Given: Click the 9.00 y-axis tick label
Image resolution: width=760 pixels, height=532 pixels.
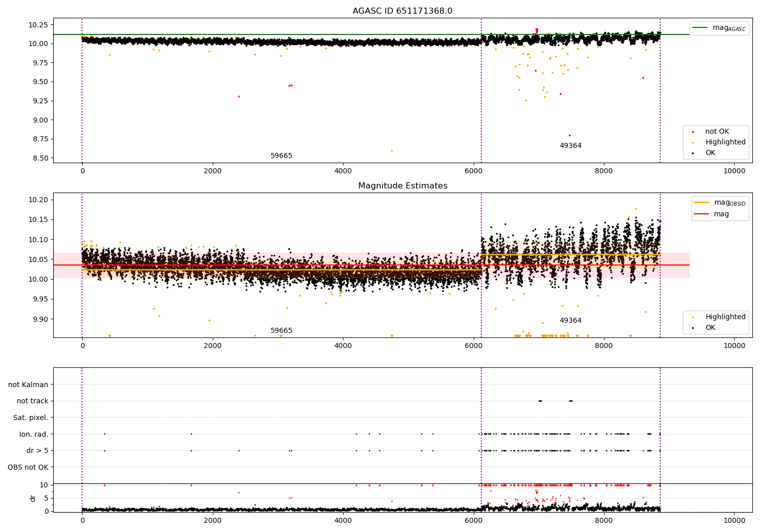Looking at the screenshot, I should pos(40,120).
